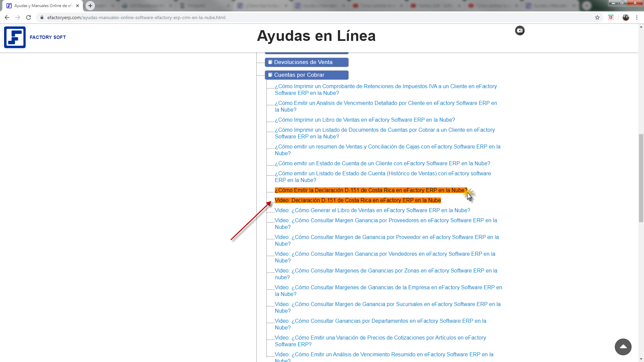Reload the current page
The height and width of the screenshot is (362, 644).
pyautogui.click(x=29, y=17)
